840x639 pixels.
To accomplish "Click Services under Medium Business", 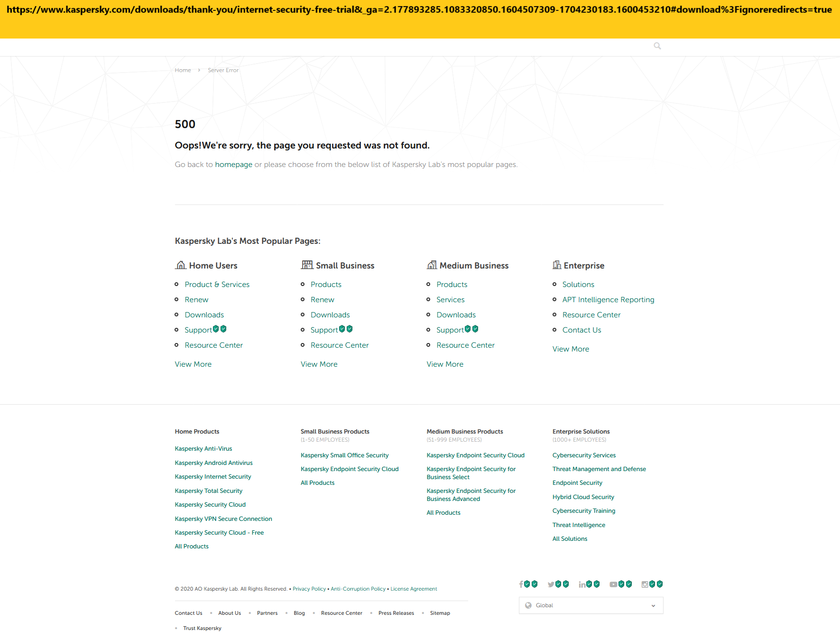I will (450, 299).
